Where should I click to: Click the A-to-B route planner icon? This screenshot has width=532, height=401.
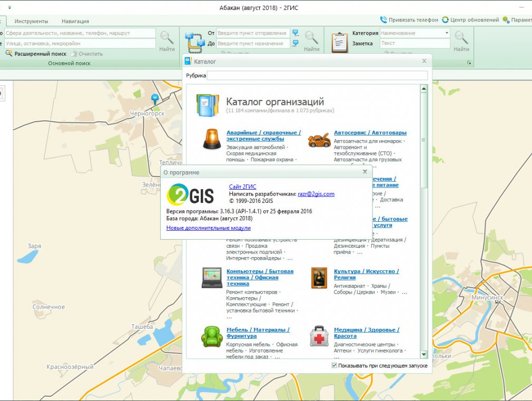(195, 42)
